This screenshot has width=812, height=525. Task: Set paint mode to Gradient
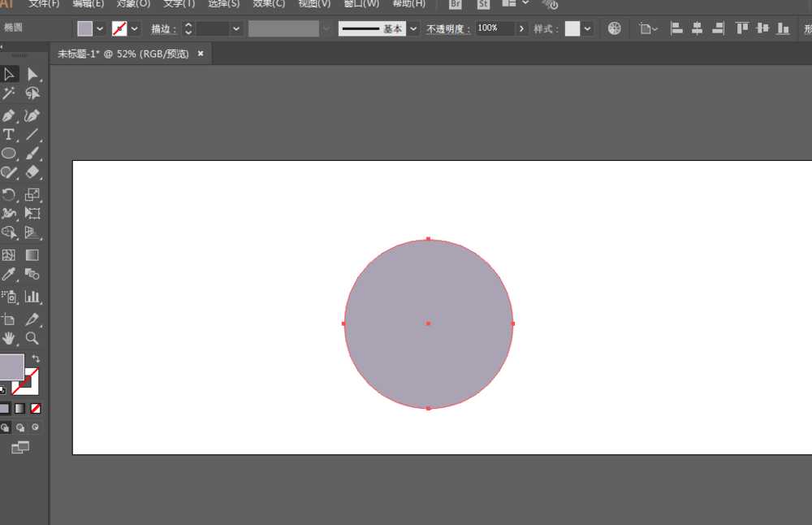pos(19,409)
